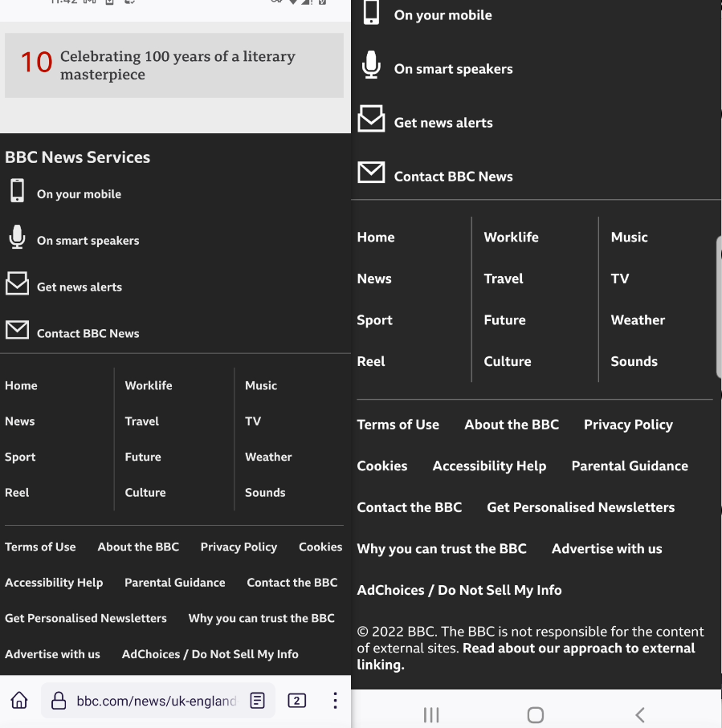The image size is (722, 728).
Task: Click the home icon in the browser toolbar
Action: 18,700
